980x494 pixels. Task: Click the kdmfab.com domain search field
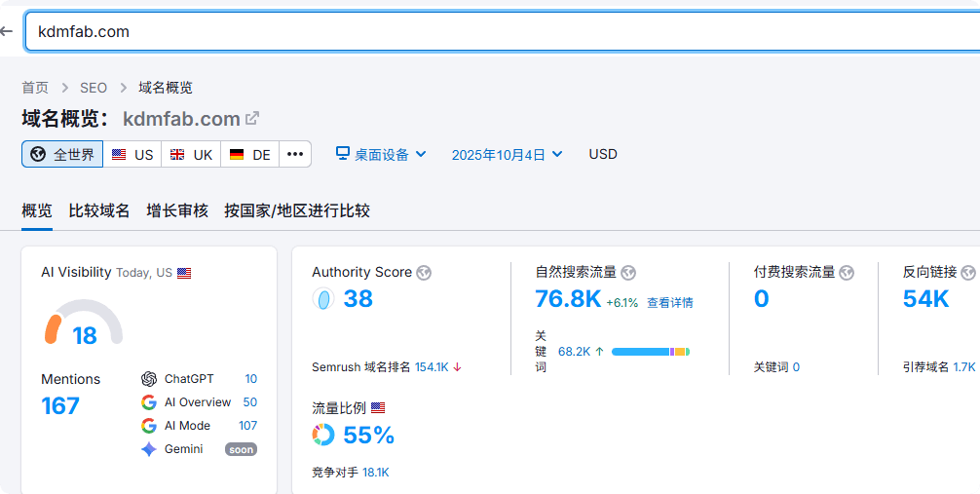tap(503, 31)
